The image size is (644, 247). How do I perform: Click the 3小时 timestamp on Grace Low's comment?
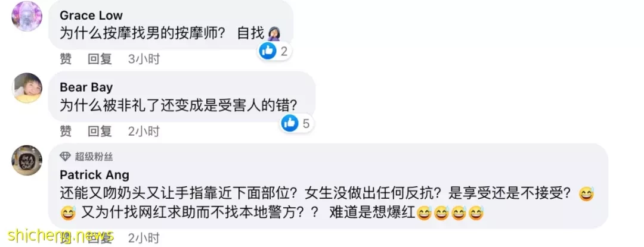(x=144, y=60)
